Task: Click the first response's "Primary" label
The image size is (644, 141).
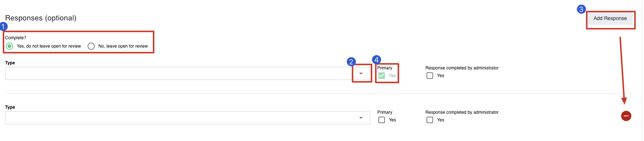Action: 385,68
